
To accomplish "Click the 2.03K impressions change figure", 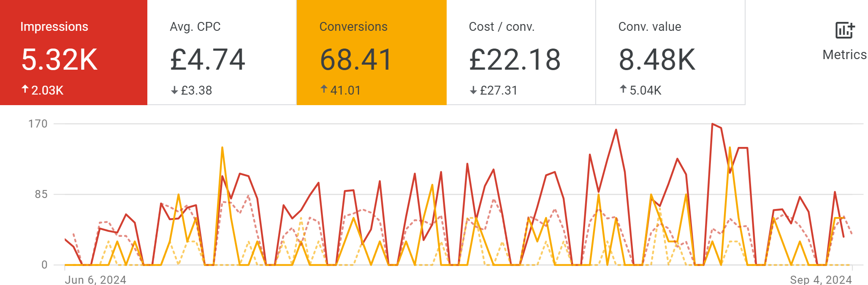I will click(x=47, y=90).
